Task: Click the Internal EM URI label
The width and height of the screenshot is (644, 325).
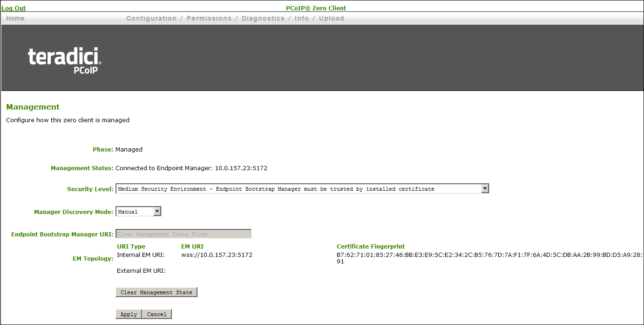Action: coord(142,255)
